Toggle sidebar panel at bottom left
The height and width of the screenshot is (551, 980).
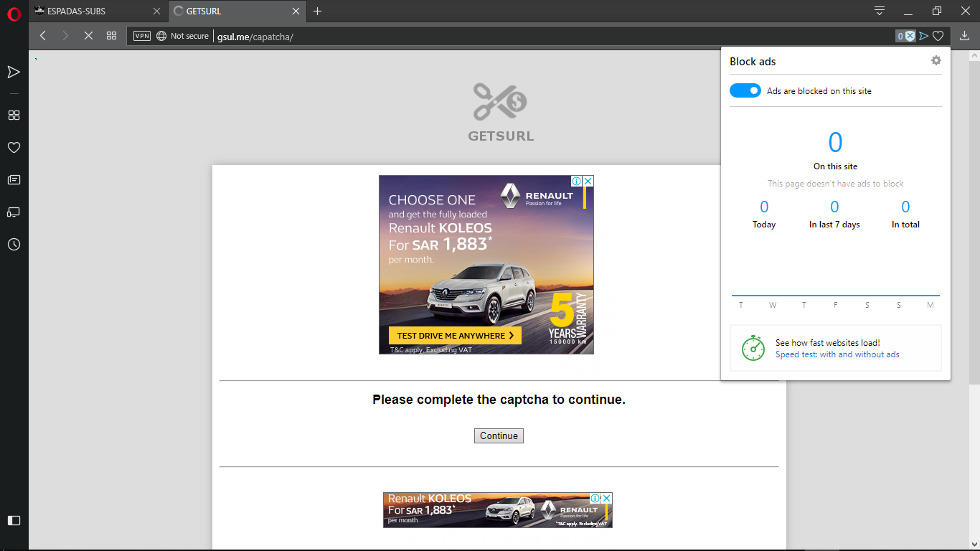[x=14, y=520]
